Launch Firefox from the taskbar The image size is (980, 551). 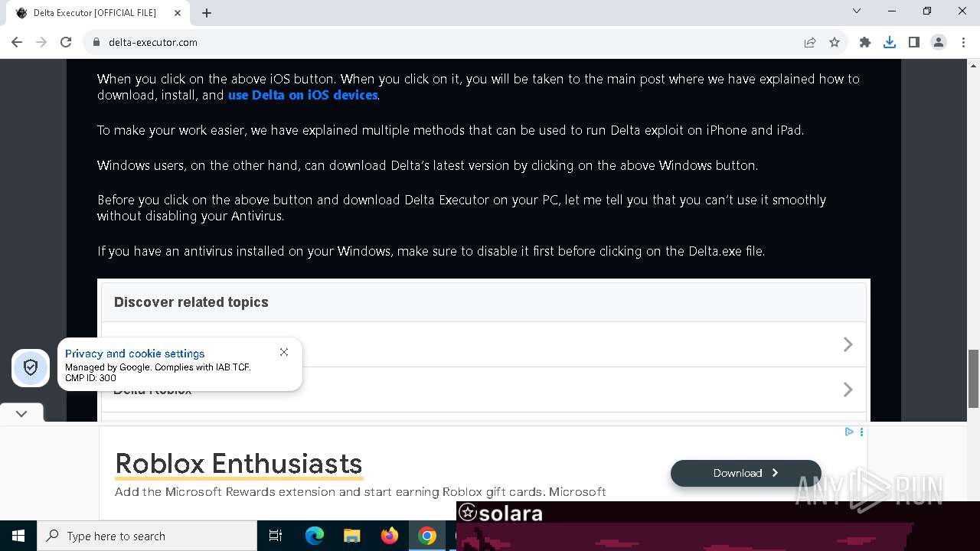coord(390,536)
